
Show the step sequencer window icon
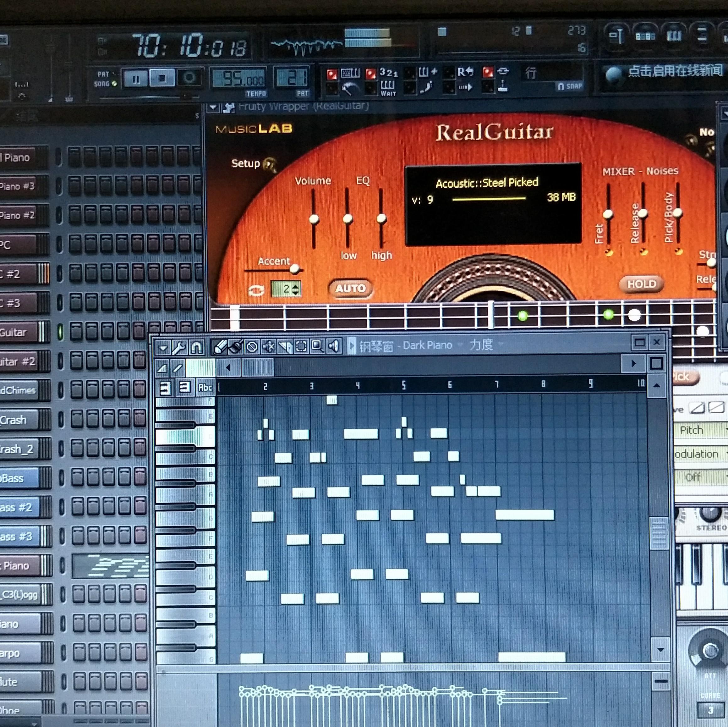click(645, 36)
